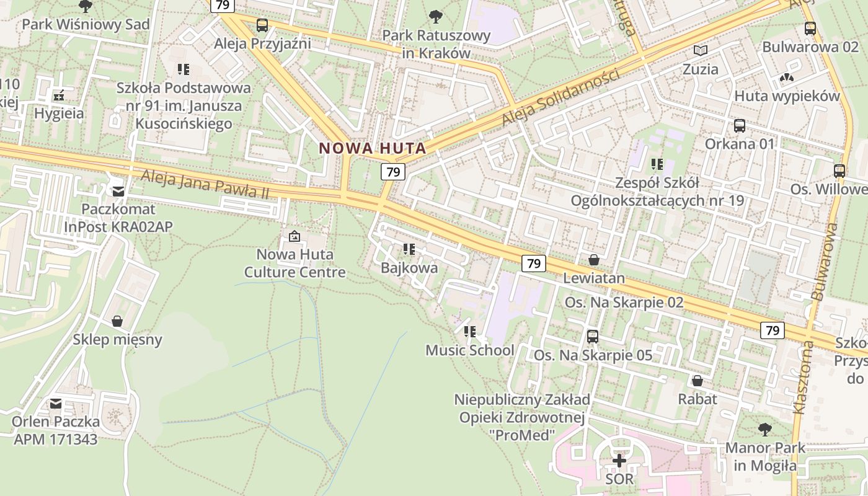This screenshot has height=496, width=868.
Task: Click the Manor Park in Mogiła tree icon
Action: [765, 429]
